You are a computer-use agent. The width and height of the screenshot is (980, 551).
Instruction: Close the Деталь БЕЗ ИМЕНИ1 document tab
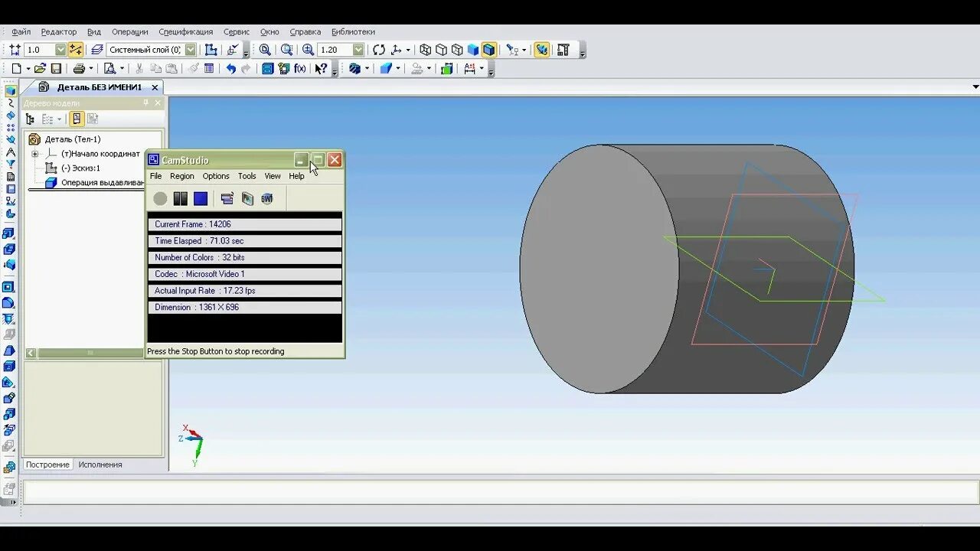point(155,87)
